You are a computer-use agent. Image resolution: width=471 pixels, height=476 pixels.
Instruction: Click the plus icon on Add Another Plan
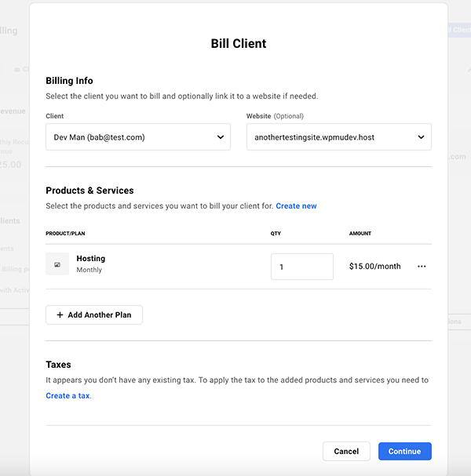[x=60, y=315]
